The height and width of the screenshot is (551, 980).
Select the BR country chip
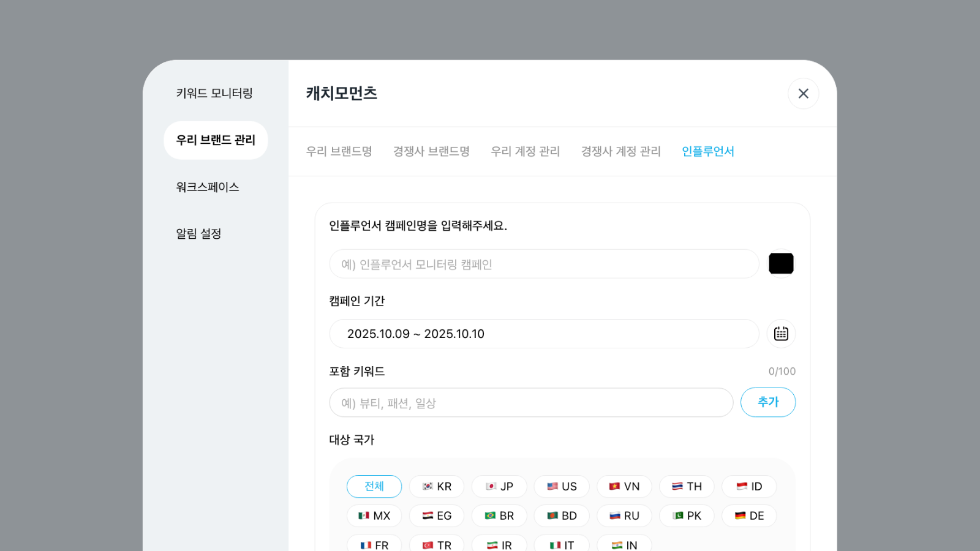click(x=499, y=515)
